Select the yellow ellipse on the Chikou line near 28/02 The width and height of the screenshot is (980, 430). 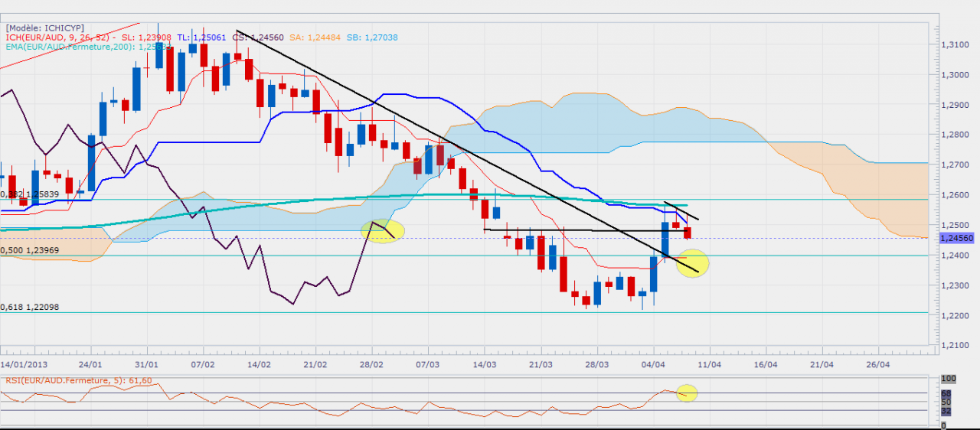click(383, 231)
